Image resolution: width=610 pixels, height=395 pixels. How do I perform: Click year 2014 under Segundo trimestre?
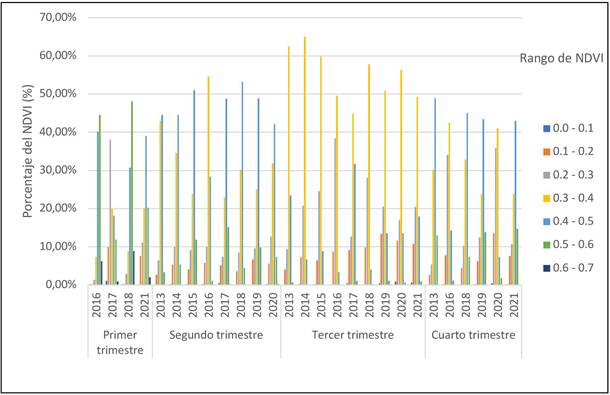coord(177,305)
